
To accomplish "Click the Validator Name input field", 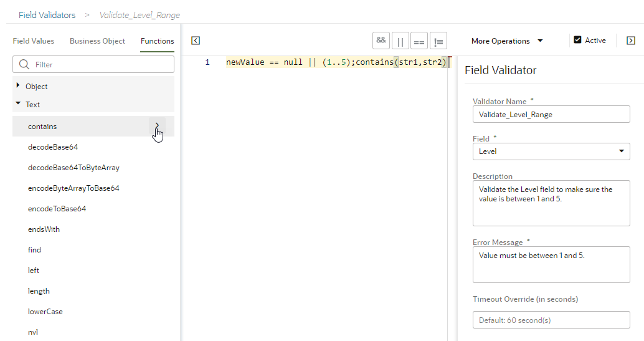I will pyautogui.click(x=551, y=114).
